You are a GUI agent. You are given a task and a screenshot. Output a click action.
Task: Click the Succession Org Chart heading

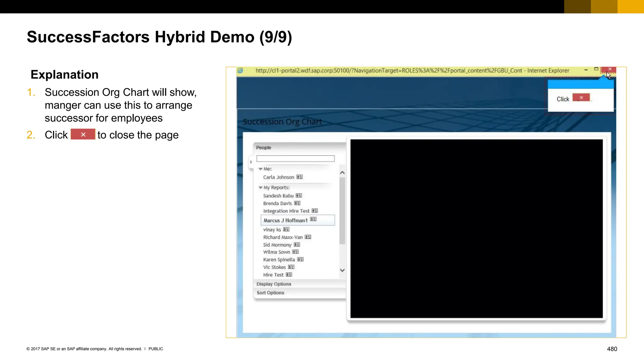click(282, 122)
